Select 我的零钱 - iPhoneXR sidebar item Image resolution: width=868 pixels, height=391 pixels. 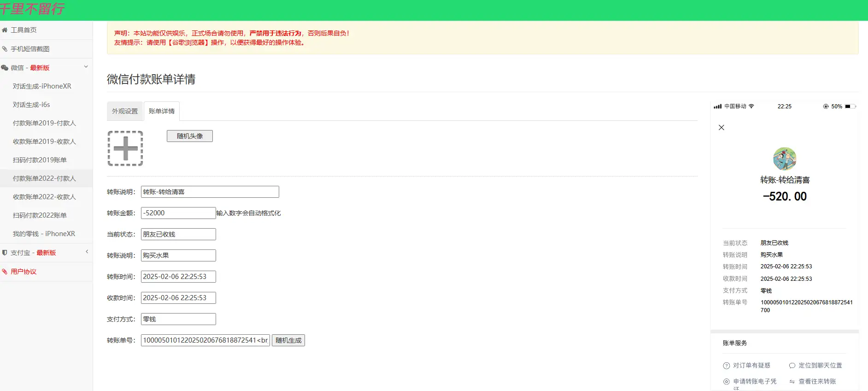click(44, 234)
